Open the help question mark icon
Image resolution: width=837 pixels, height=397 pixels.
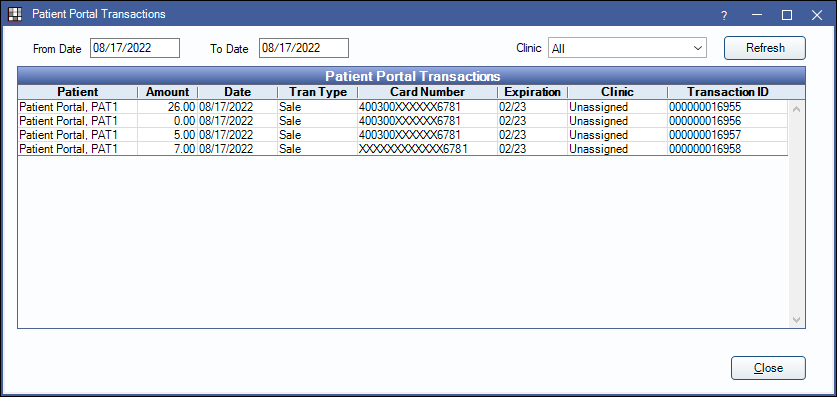(724, 15)
